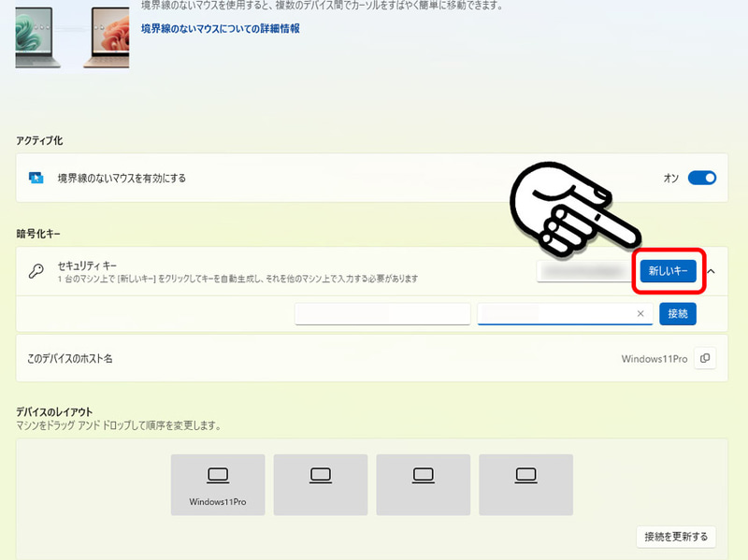The height and width of the screenshot is (560, 748).
Task: Click the second empty monitor slot
Action: pos(321,484)
